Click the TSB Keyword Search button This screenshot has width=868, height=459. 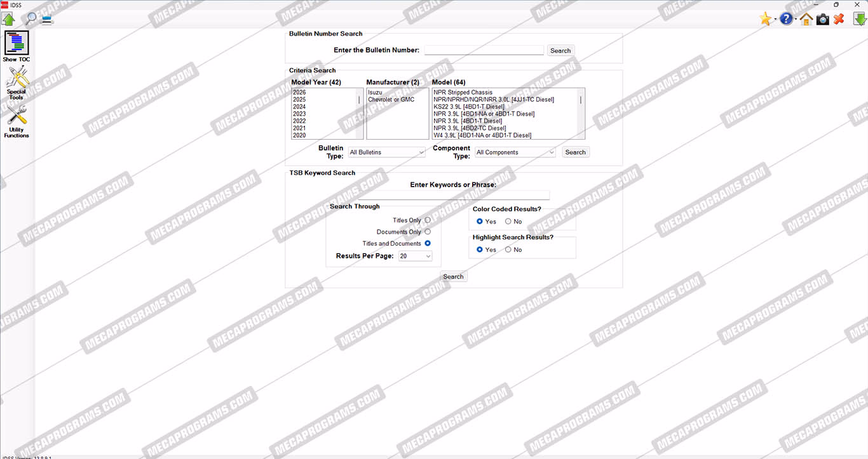[x=453, y=277]
